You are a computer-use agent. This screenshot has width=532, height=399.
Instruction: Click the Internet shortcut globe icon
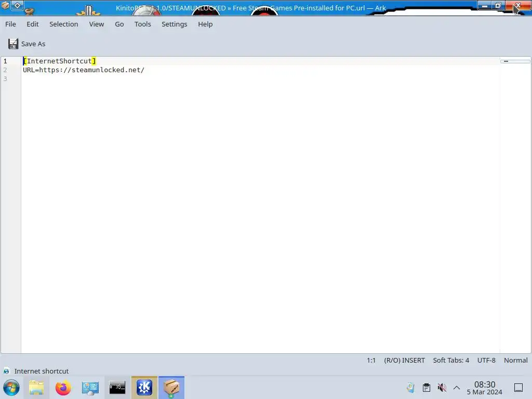6,371
